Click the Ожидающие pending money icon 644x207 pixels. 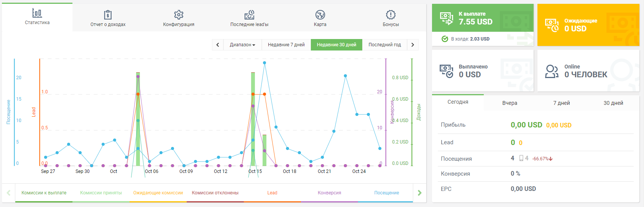click(552, 25)
